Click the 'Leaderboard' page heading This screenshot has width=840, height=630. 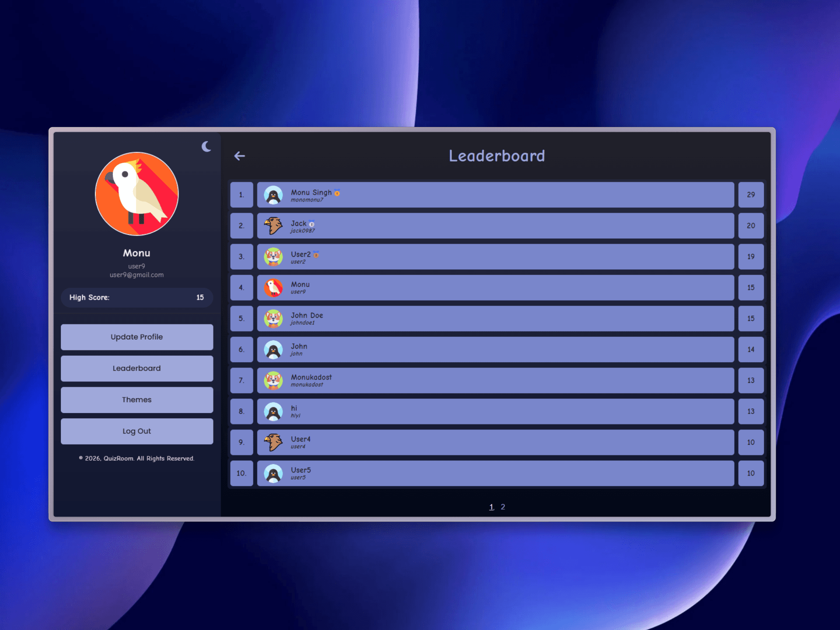point(497,156)
